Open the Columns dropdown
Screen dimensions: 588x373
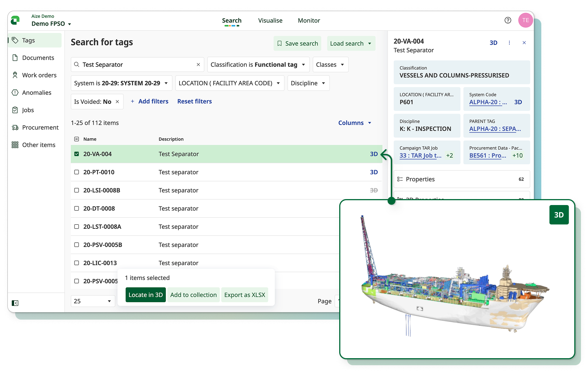(x=355, y=123)
